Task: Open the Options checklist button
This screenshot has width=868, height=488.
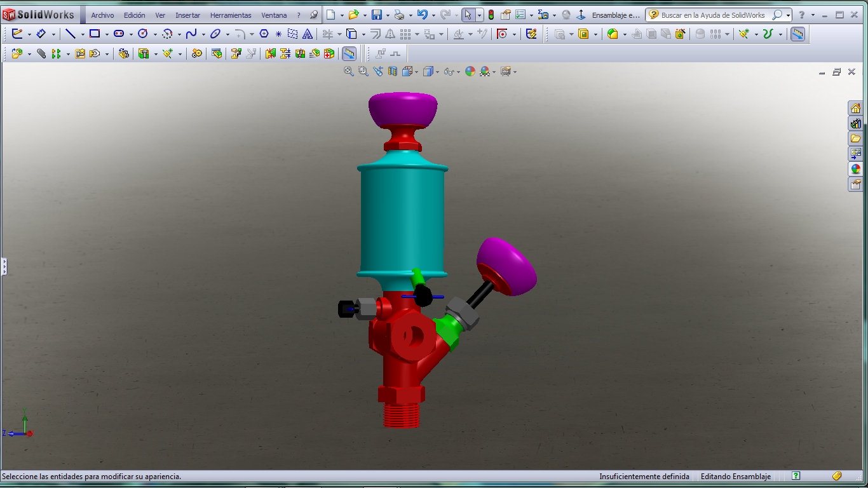Action: click(520, 15)
